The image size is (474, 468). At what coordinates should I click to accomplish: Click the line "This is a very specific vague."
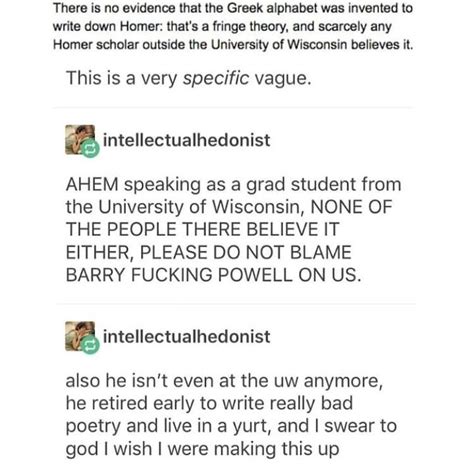(188, 78)
